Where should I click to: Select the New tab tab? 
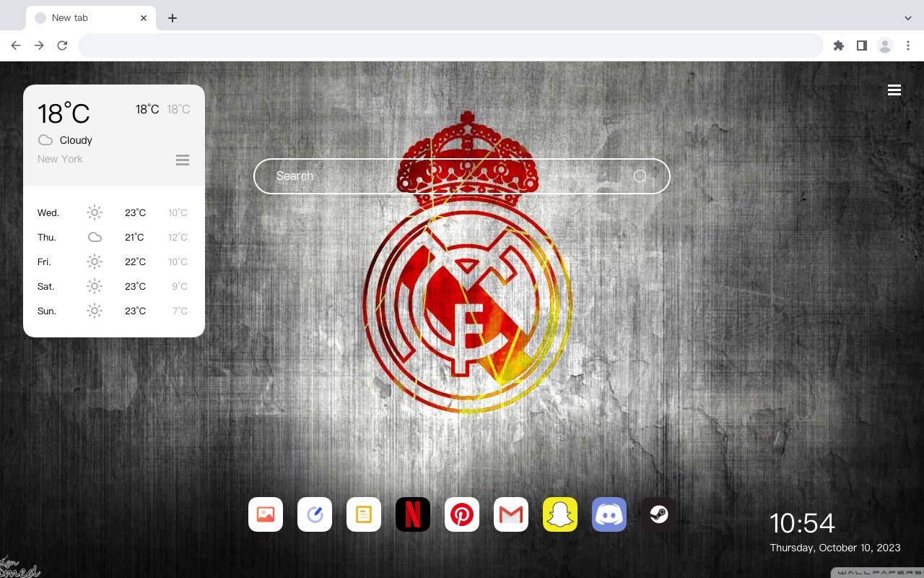tap(91, 18)
